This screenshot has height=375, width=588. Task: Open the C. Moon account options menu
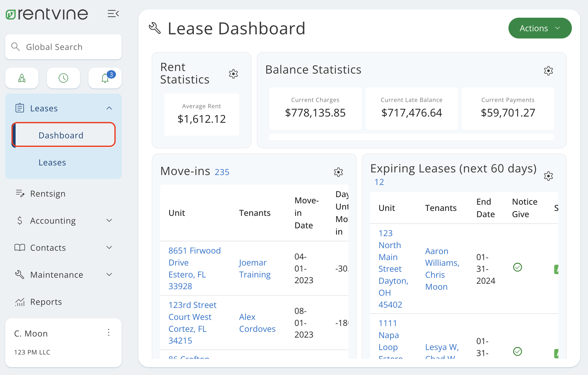coord(109,333)
